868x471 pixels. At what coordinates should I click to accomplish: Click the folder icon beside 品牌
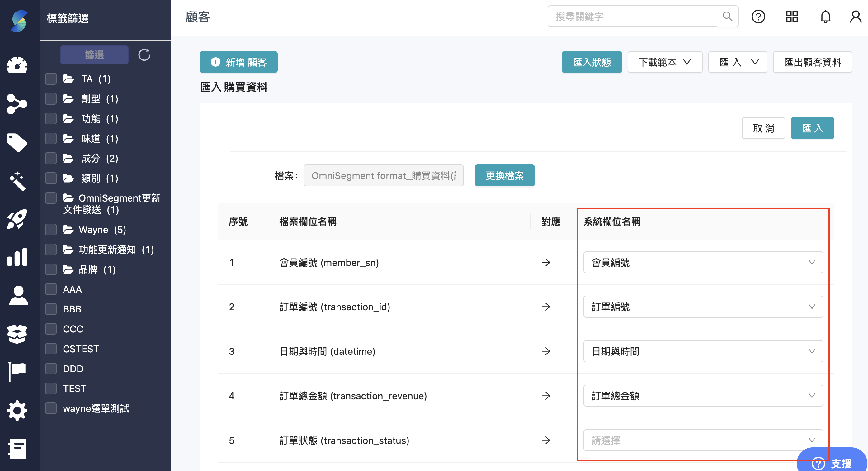(68, 269)
